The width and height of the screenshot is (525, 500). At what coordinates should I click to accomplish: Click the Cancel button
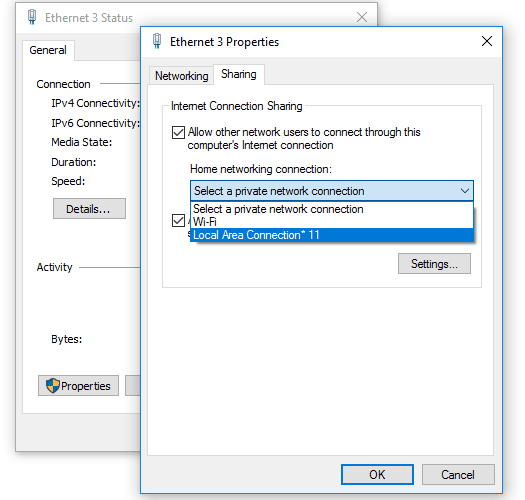[458, 474]
